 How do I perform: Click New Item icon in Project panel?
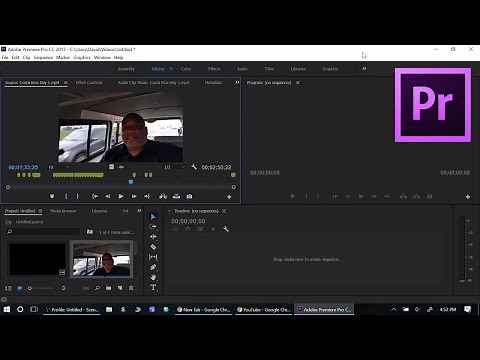point(120,288)
